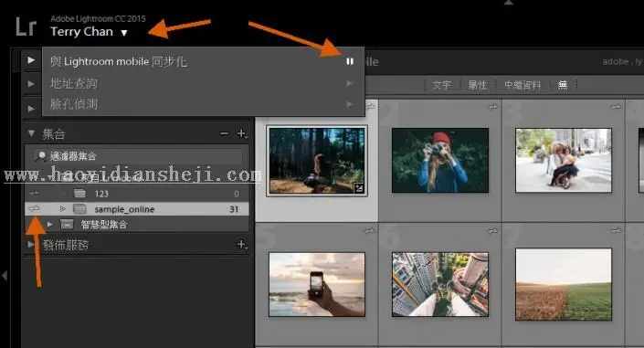Viewport: 644px width, 348px height.
Task: Click the photo count 31 of sample_online
Action: click(x=234, y=209)
